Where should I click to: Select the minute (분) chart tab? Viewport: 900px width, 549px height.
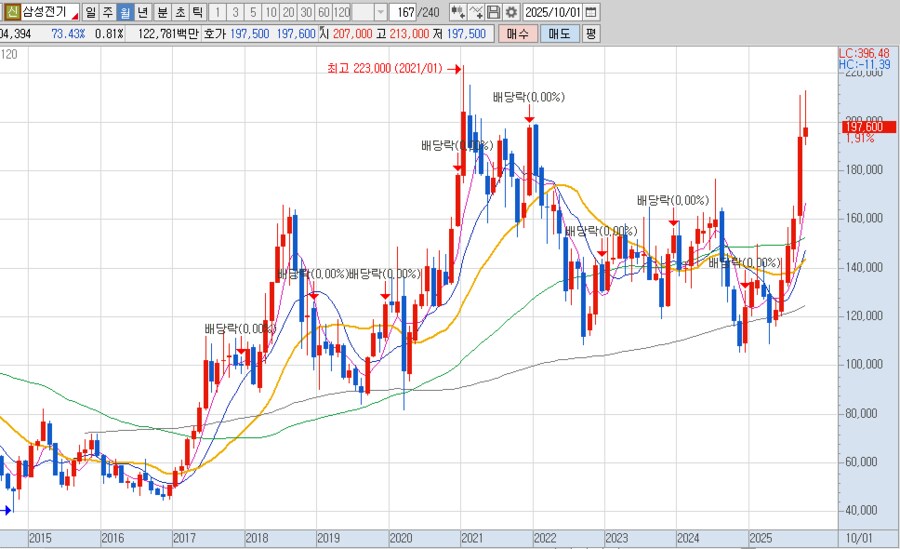click(x=162, y=13)
